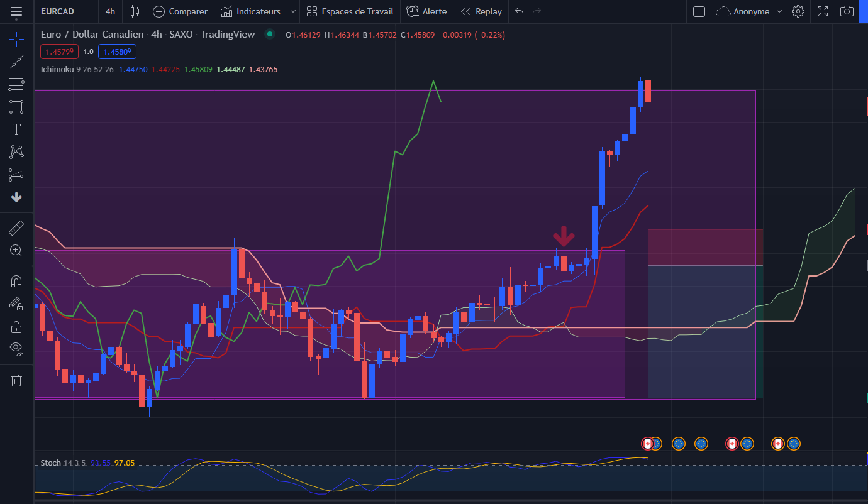Choose the geometric shapes tool
The image size is (868, 504).
point(16,107)
